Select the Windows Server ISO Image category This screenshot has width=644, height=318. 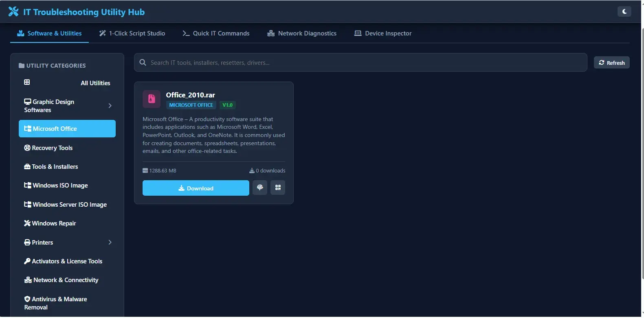pyautogui.click(x=67, y=204)
